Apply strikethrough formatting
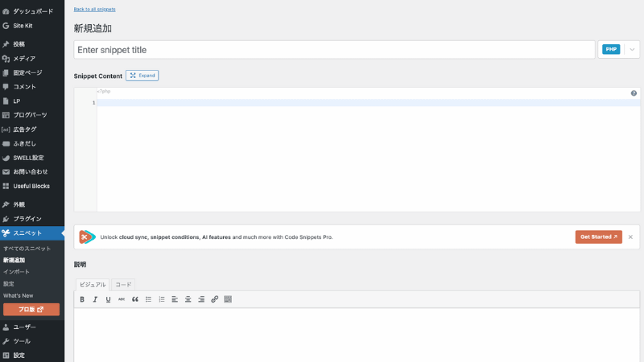The width and height of the screenshot is (644, 362). 122,299
